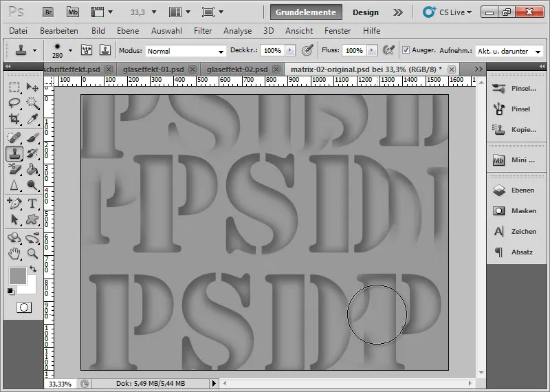Show hidden document tabs chevron

478,69
